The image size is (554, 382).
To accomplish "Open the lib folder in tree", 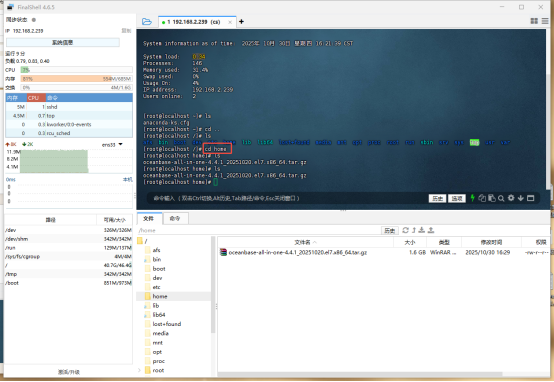I will point(152,305).
